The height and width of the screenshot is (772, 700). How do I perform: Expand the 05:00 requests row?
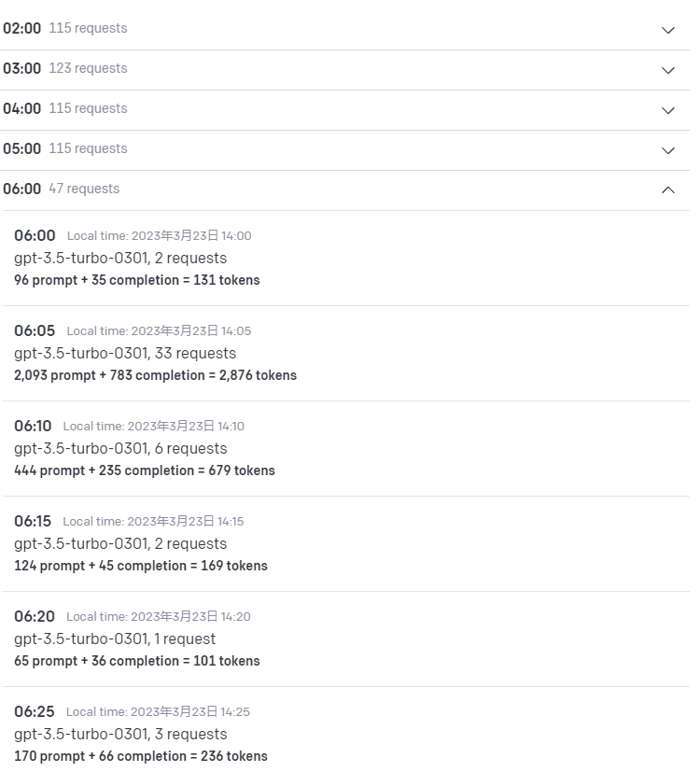[x=668, y=150]
